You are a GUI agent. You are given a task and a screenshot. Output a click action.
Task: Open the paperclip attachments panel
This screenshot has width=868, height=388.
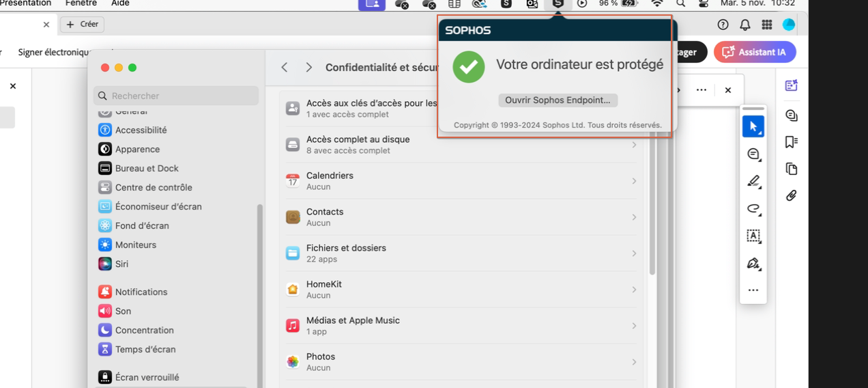pos(791,195)
